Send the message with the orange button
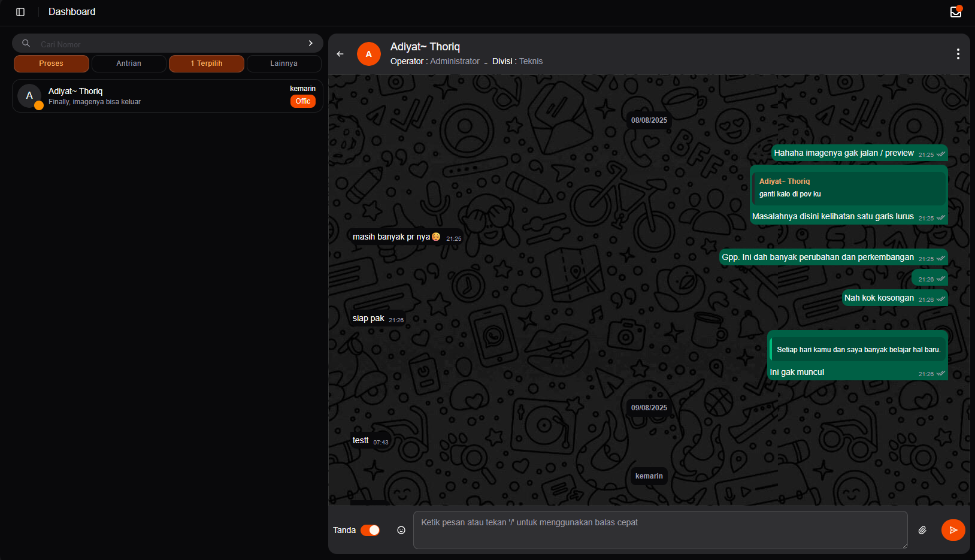This screenshot has width=975, height=560. click(x=953, y=530)
